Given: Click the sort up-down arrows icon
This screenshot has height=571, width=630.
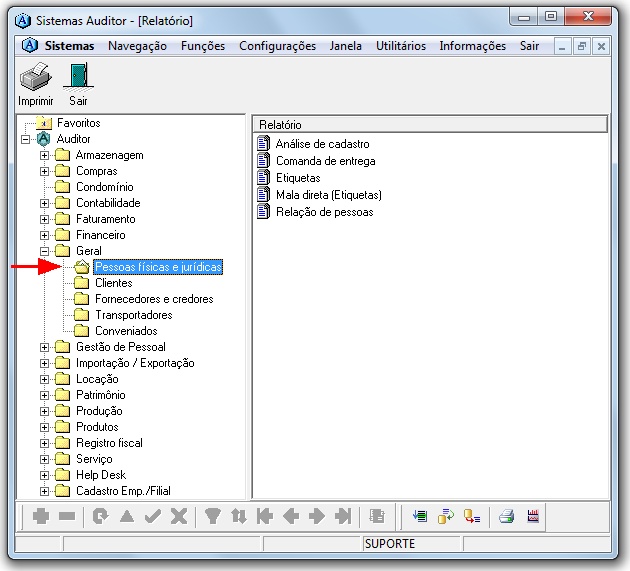Looking at the screenshot, I should click(239, 516).
